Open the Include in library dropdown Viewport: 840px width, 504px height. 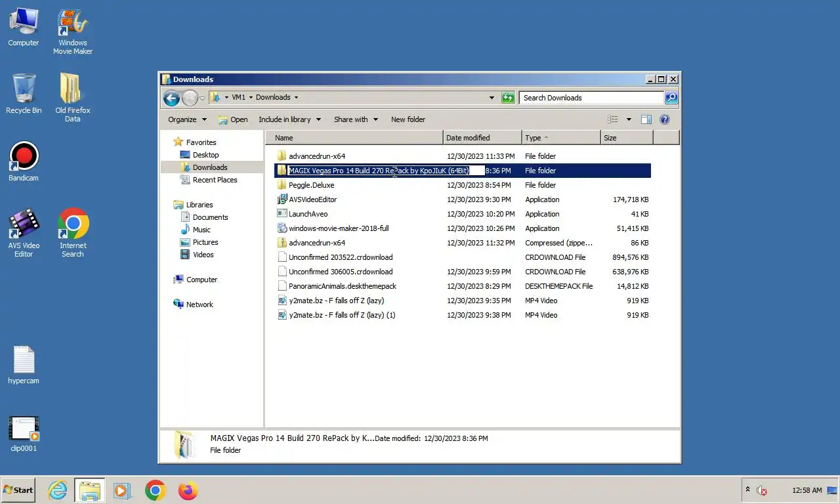[289, 119]
